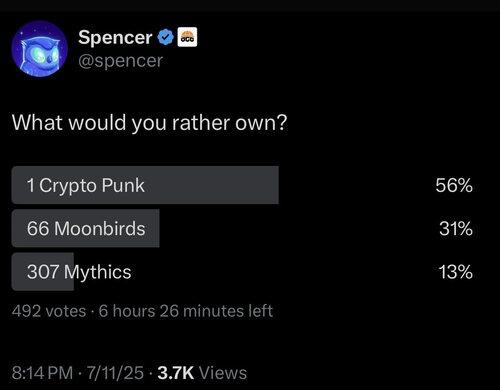Image resolution: width=500 pixels, height=390 pixels.
Task: Click the blue verified checkmark badge
Action: pos(165,37)
